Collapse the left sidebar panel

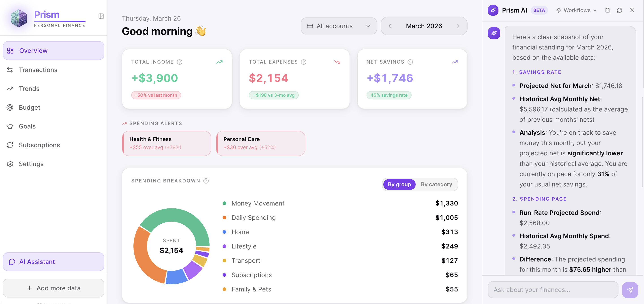coord(101,16)
